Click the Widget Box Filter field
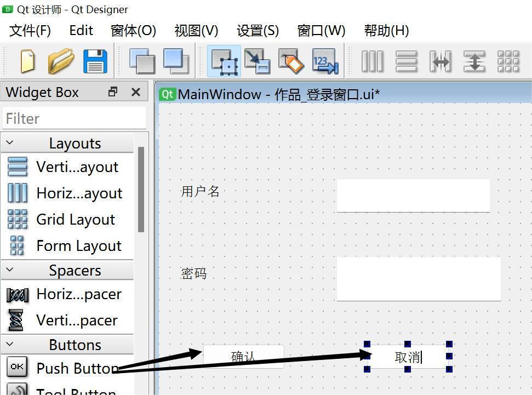This screenshot has height=395, width=532. (x=75, y=118)
